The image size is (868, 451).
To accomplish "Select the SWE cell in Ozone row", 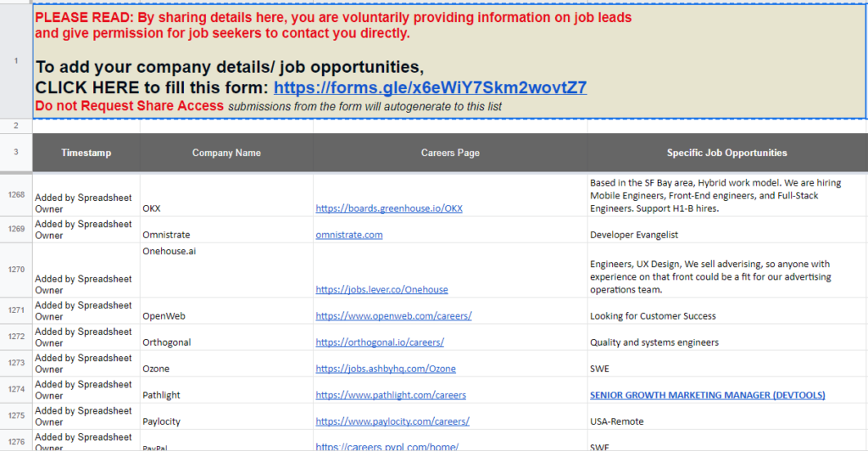I will (726, 364).
